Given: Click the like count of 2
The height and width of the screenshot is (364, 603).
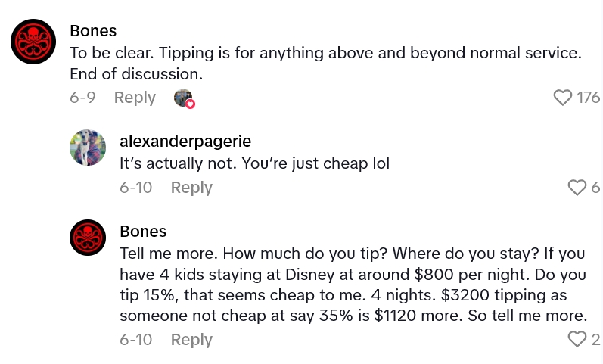Looking at the screenshot, I should [x=595, y=340].
